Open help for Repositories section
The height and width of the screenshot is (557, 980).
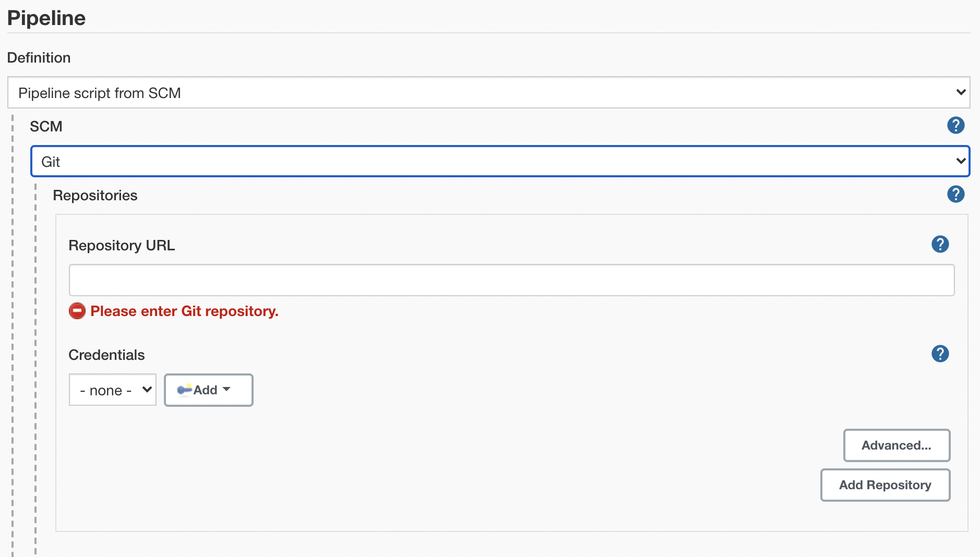955,194
